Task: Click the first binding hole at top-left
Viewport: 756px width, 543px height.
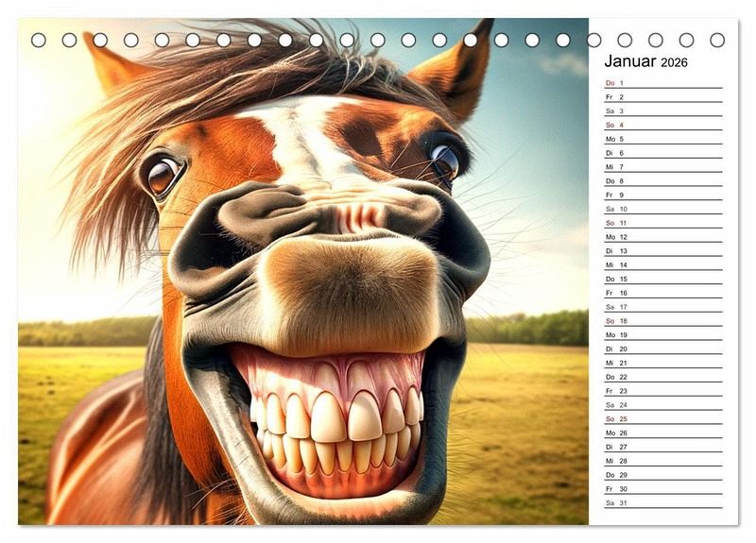Action: pyautogui.click(x=39, y=40)
